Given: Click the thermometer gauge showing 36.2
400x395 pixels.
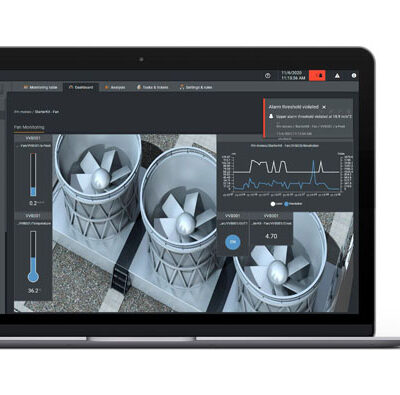Looking at the screenshot, I should click(x=33, y=257).
